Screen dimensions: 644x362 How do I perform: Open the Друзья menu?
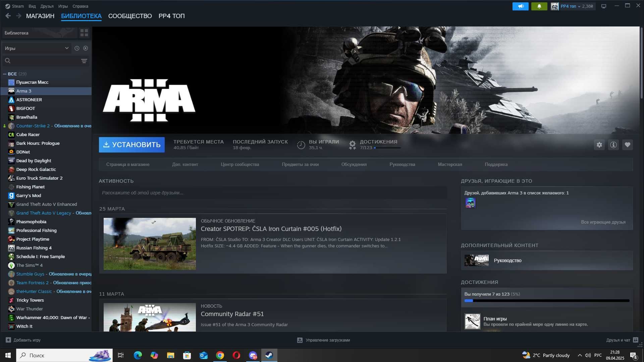click(47, 6)
